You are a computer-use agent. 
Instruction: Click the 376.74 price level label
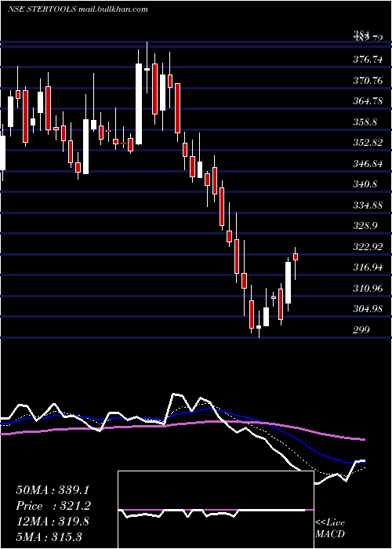tap(368, 60)
